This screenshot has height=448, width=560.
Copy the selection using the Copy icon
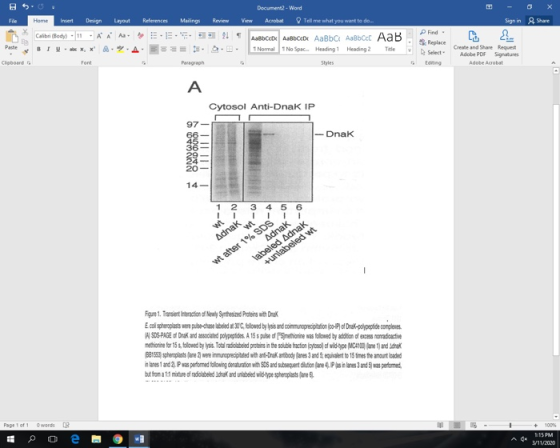click(x=25, y=42)
